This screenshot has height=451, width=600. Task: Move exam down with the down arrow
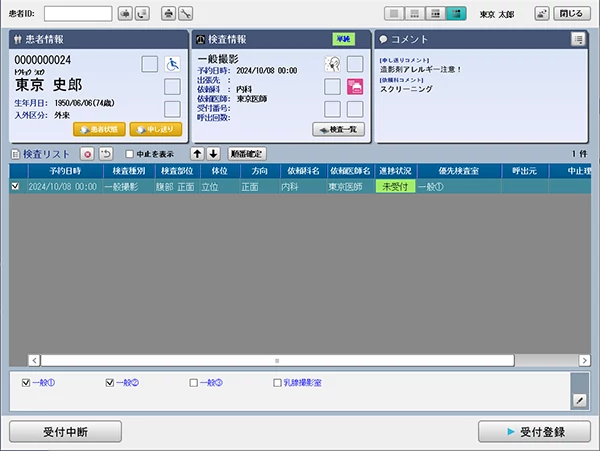coord(214,154)
